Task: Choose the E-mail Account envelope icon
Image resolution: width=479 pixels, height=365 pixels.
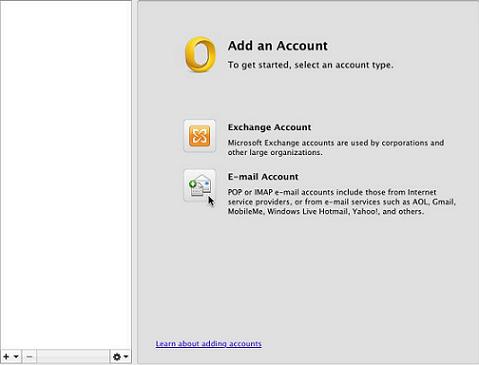Action: pos(199,185)
